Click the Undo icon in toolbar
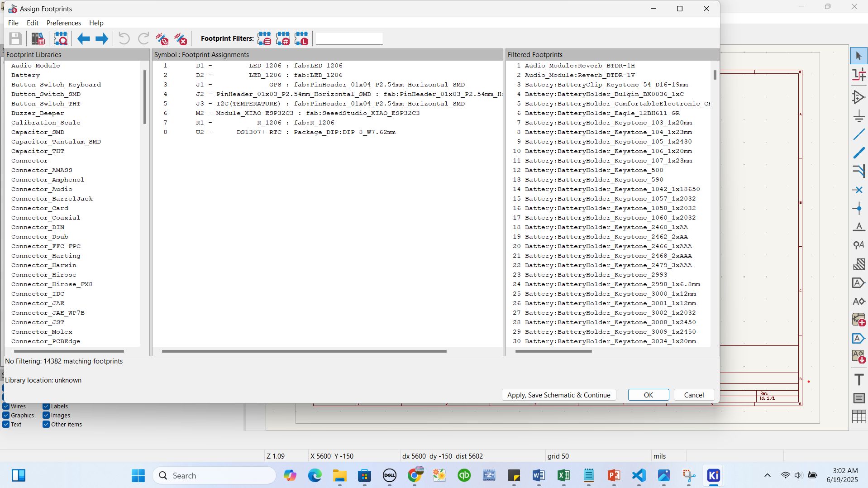The width and height of the screenshot is (868, 488). click(124, 39)
